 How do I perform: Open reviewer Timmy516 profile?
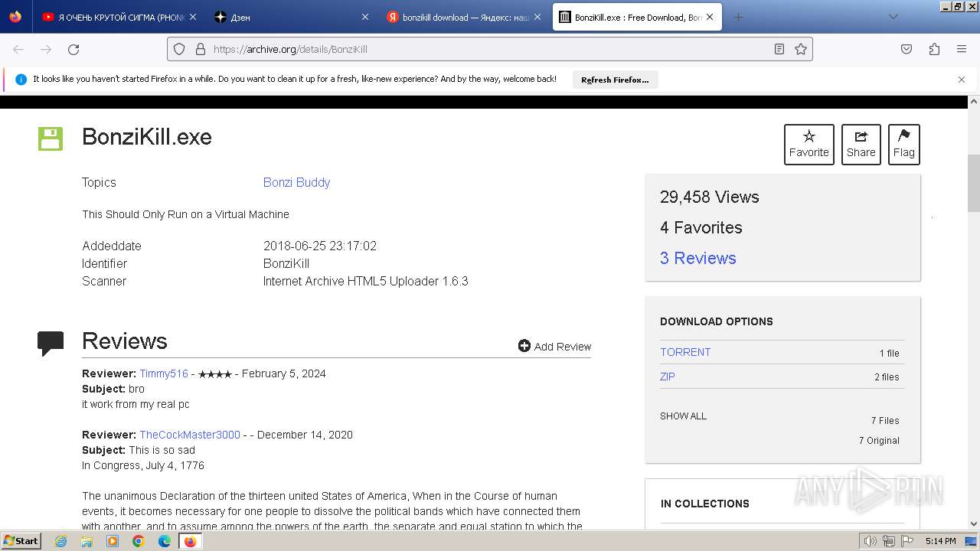pyautogui.click(x=164, y=373)
